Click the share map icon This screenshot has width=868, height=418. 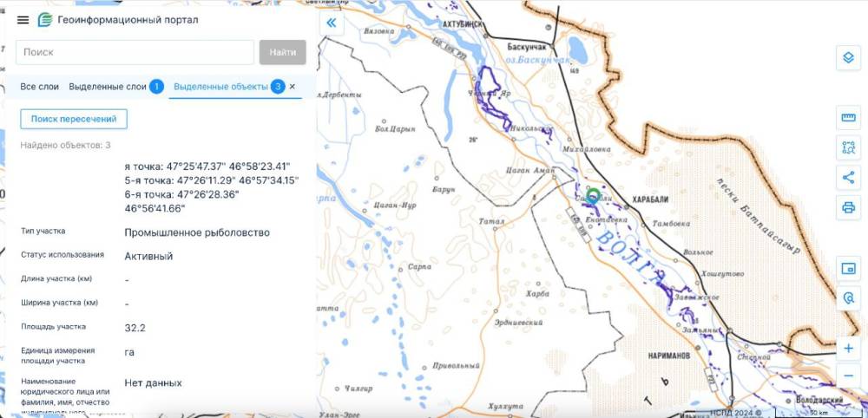848,178
